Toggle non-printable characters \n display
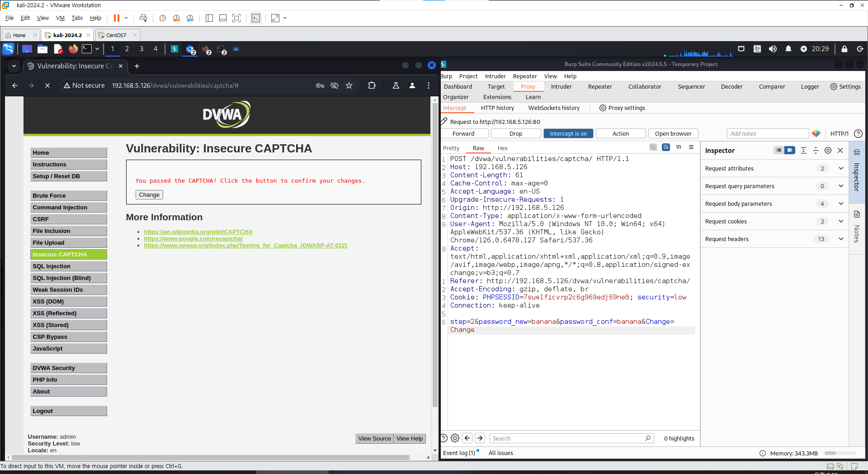The width and height of the screenshot is (868, 474). pyautogui.click(x=679, y=147)
